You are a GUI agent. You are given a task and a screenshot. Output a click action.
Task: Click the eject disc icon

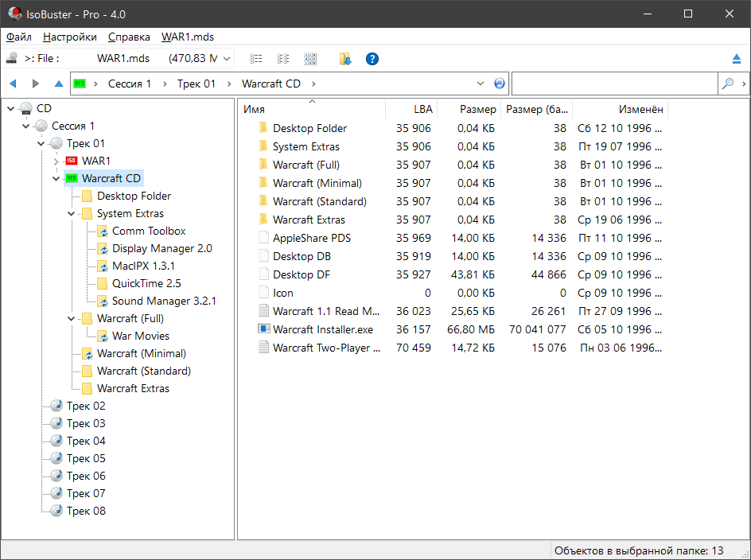point(737,59)
